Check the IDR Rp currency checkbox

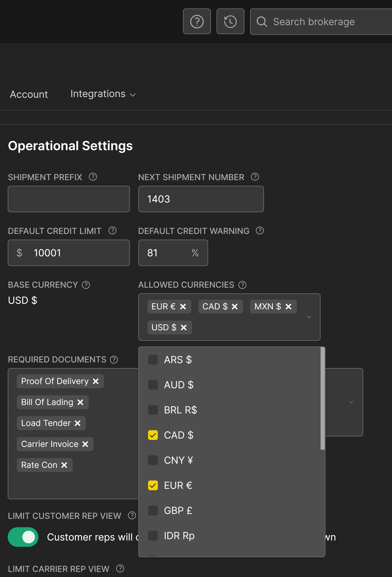pos(153,536)
